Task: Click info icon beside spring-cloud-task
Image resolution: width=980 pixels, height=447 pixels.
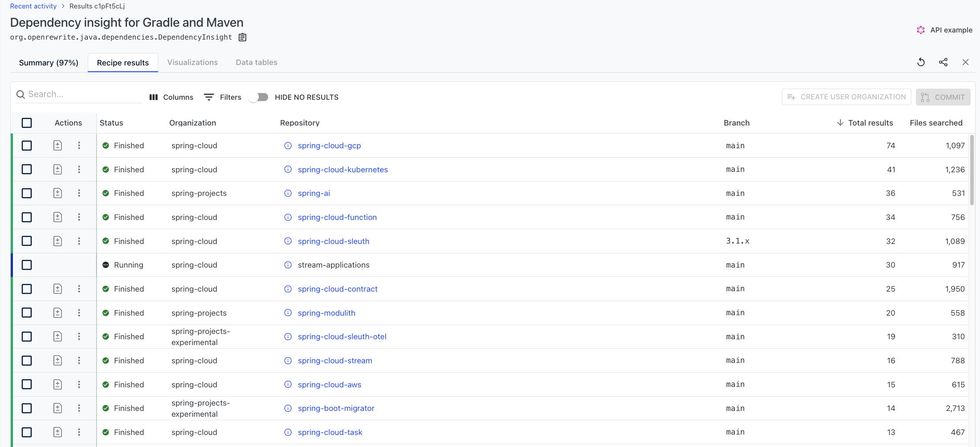Action: pyautogui.click(x=288, y=432)
